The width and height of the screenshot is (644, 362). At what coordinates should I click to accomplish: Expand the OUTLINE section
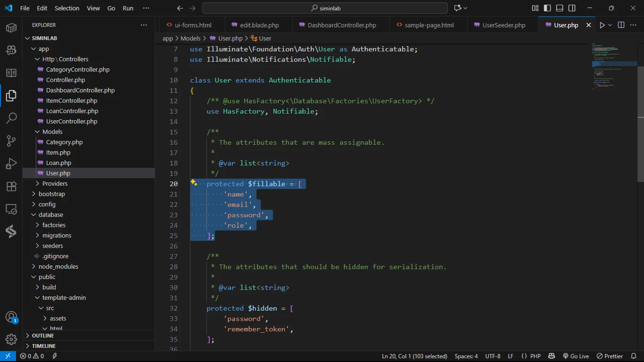click(43, 336)
